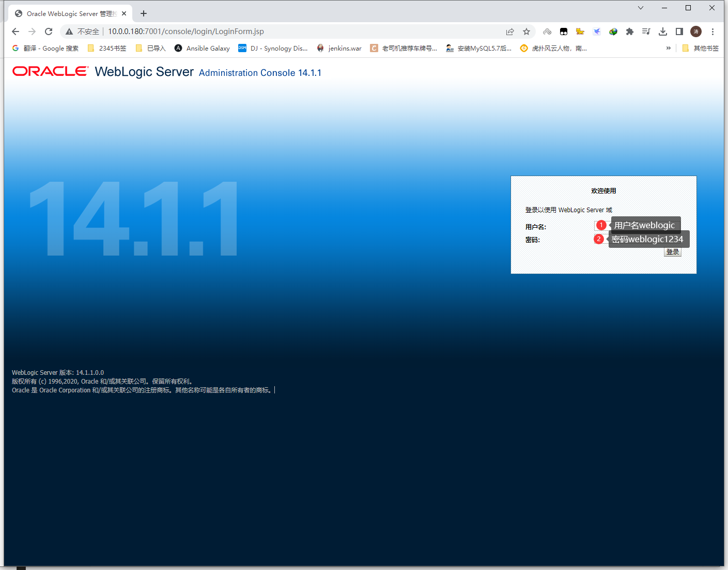Open a new browser tab

[x=144, y=13]
